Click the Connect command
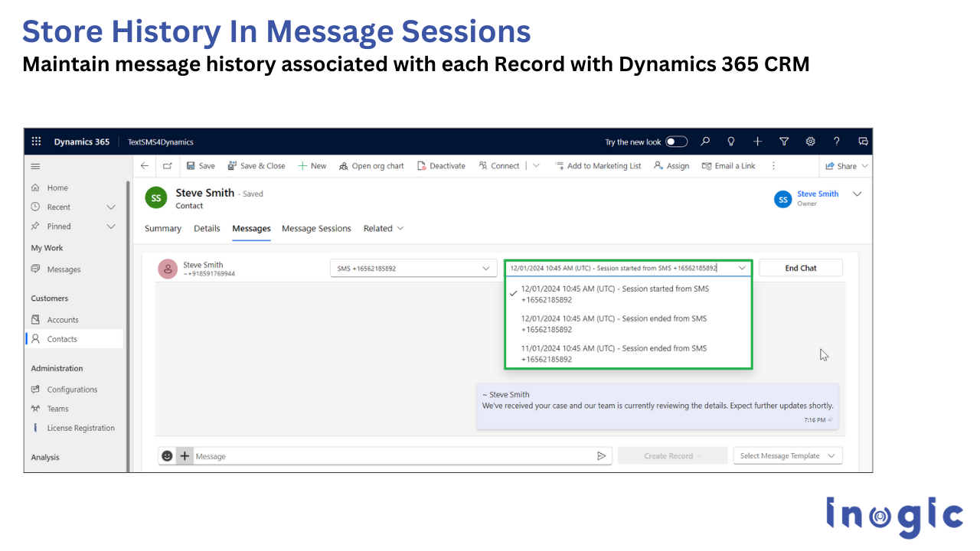Screen dimensions: 980x551 pyautogui.click(x=499, y=166)
